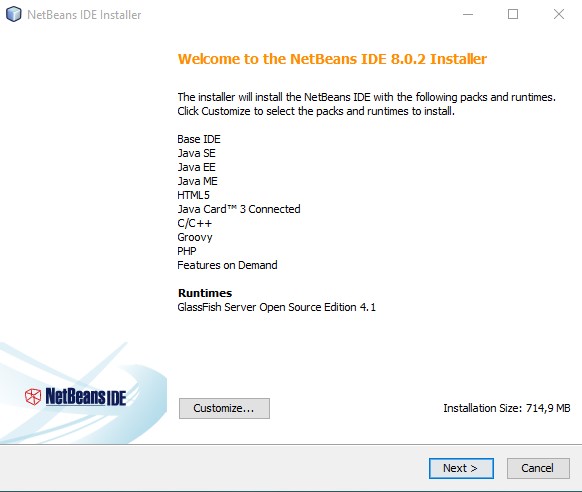Select 'Java Card™ 3 Connected' text
The height and width of the screenshot is (492, 582).
tap(239, 209)
